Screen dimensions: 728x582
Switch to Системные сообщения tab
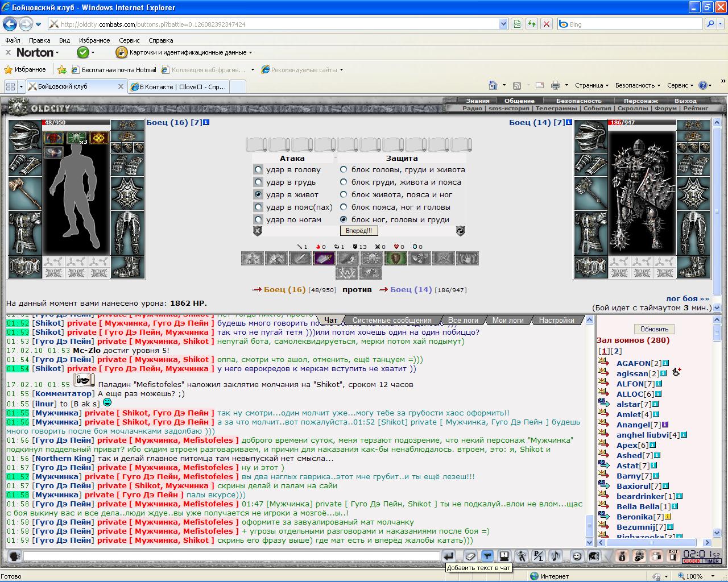pos(392,320)
